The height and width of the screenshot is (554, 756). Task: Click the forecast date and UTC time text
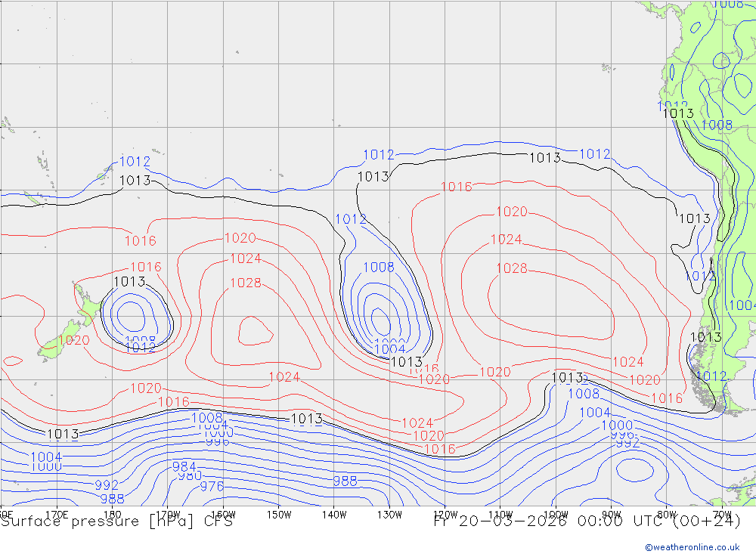pos(587,522)
